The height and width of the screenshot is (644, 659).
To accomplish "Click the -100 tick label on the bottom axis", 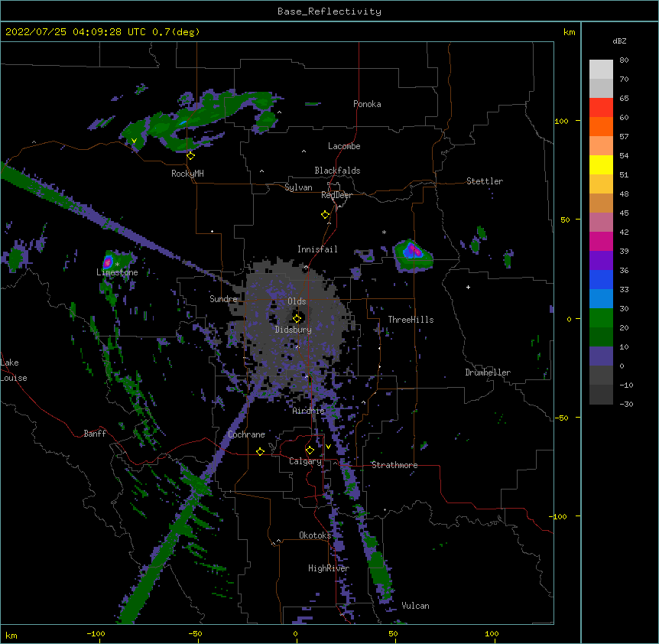I will (x=96, y=633).
